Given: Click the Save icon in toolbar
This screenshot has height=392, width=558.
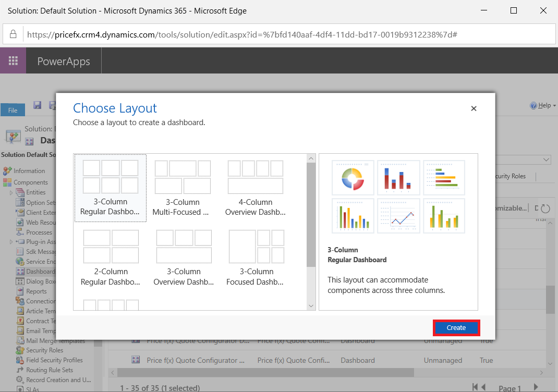Looking at the screenshot, I should [x=37, y=105].
